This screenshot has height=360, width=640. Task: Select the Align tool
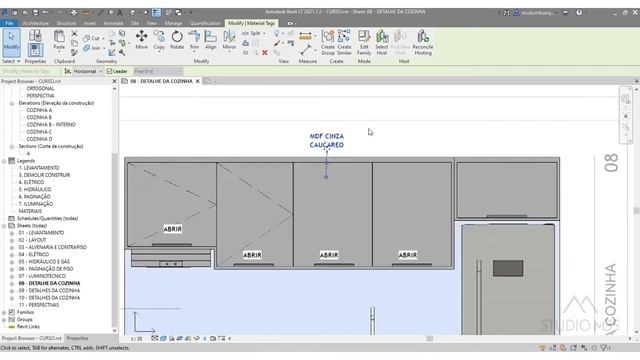[x=211, y=40]
